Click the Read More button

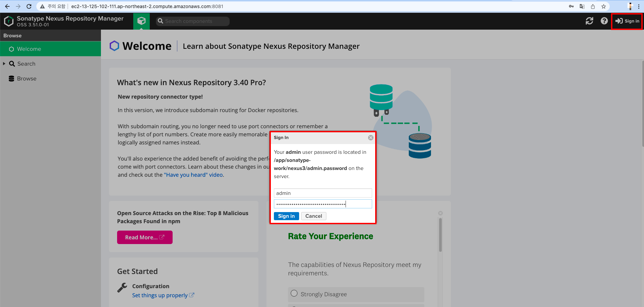pyautogui.click(x=145, y=237)
